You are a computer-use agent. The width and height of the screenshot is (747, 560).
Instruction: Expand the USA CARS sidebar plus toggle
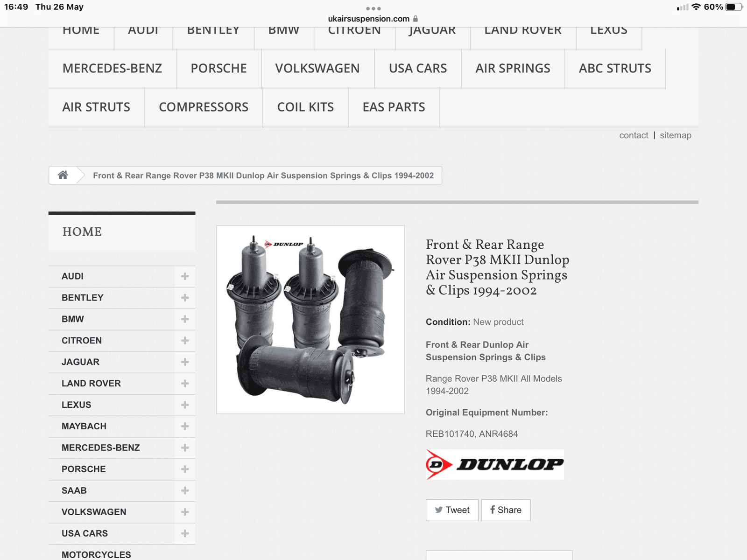pyautogui.click(x=185, y=533)
